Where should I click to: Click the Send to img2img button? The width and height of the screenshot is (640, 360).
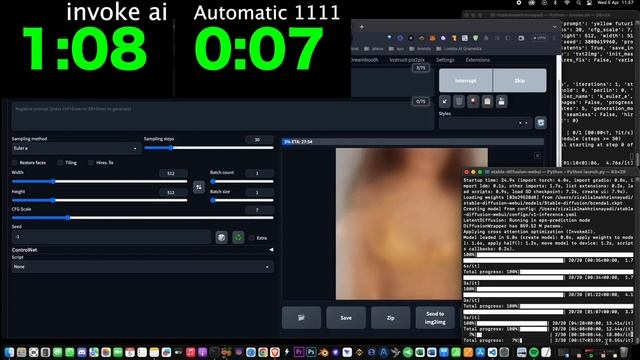[x=435, y=318]
